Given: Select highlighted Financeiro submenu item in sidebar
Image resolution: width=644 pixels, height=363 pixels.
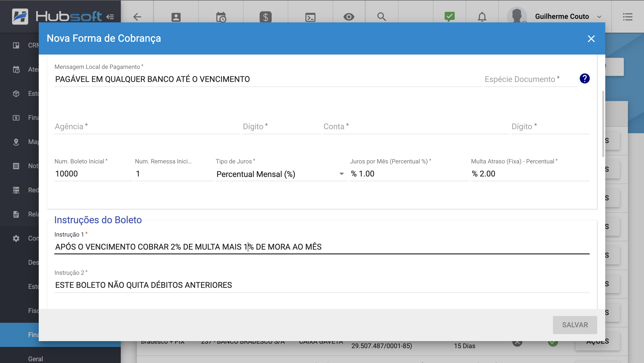Looking at the screenshot, I should coord(20,335).
